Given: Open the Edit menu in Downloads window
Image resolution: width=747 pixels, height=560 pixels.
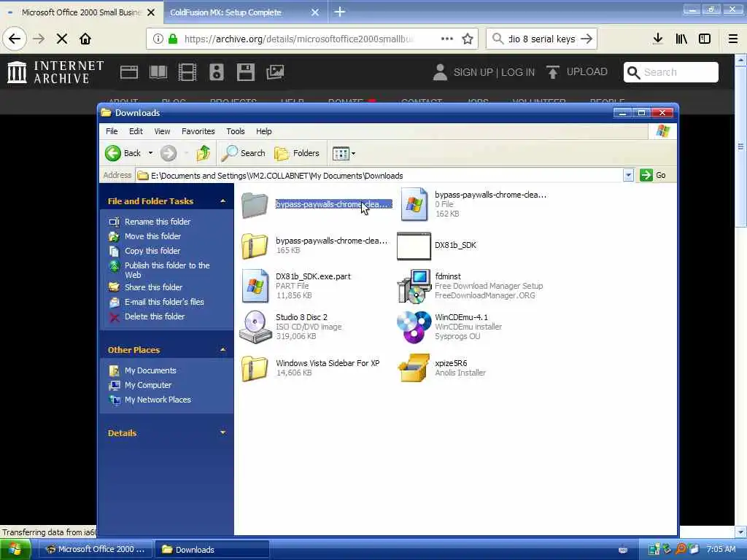Looking at the screenshot, I should (136, 131).
